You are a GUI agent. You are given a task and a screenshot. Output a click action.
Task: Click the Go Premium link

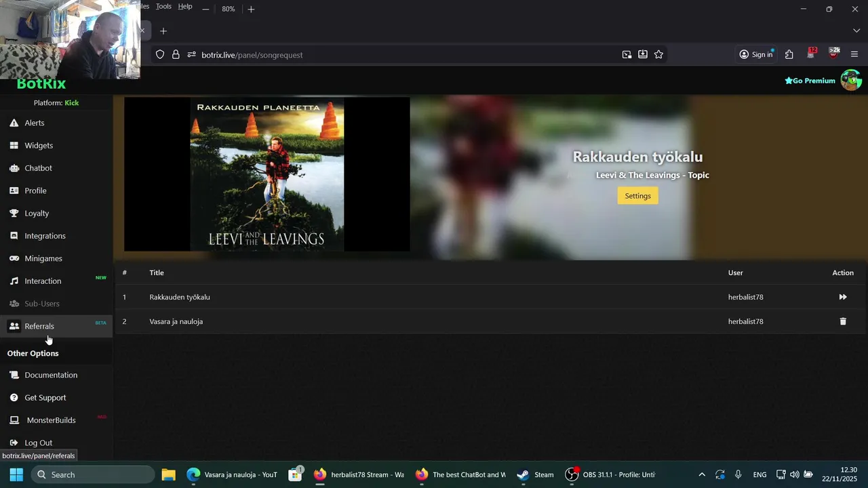[x=810, y=81]
